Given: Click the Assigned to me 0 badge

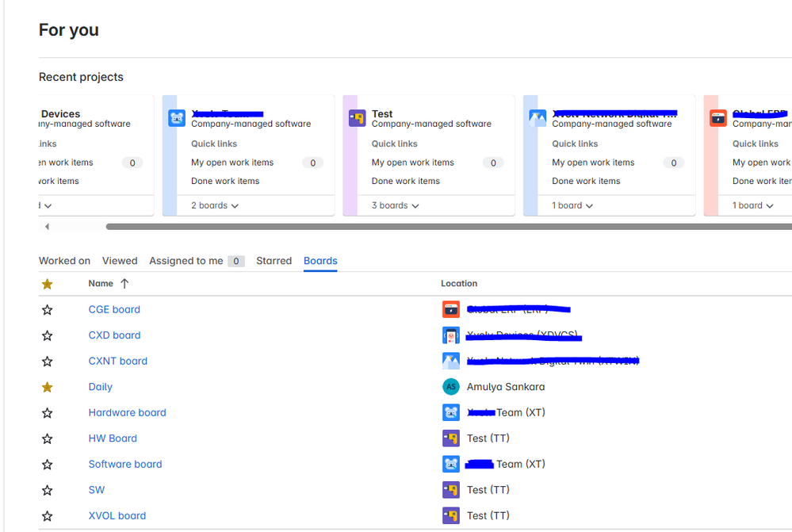Looking at the screenshot, I should (x=236, y=261).
